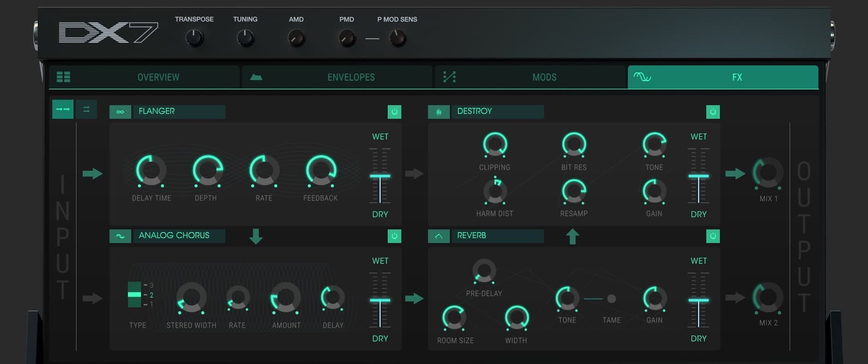Click the Flanger Rate knob
The width and height of the screenshot is (868, 364).
tap(265, 171)
